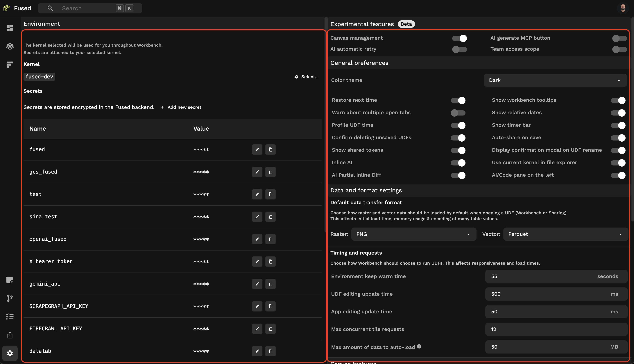Change the Raster data transfer format

414,234
